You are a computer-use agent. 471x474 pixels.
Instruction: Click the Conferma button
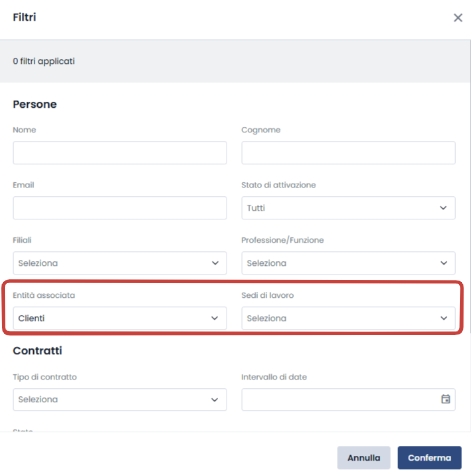(429, 458)
